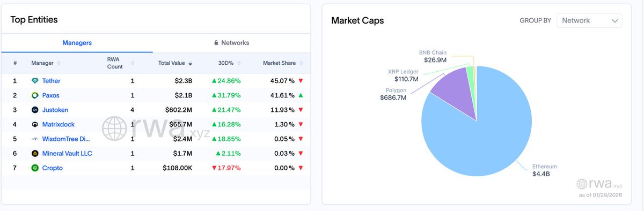Viewport: 644px width, 211px height.
Task: Click the # column header
Action: coord(15,63)
